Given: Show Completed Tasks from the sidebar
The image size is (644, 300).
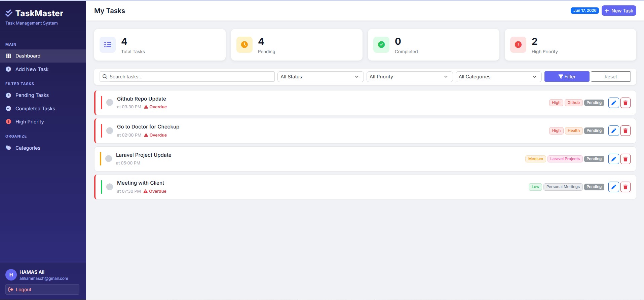Looking at the screenshot, I should coord(43,109).
